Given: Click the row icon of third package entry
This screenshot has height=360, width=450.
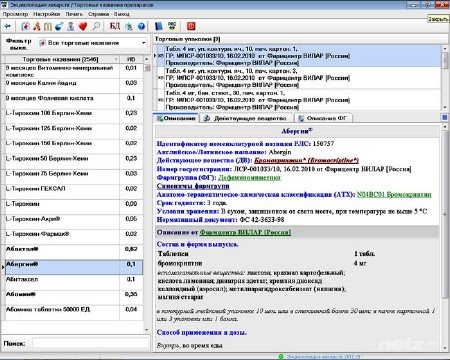Looking at the screenshot, I should pos(160,100).
